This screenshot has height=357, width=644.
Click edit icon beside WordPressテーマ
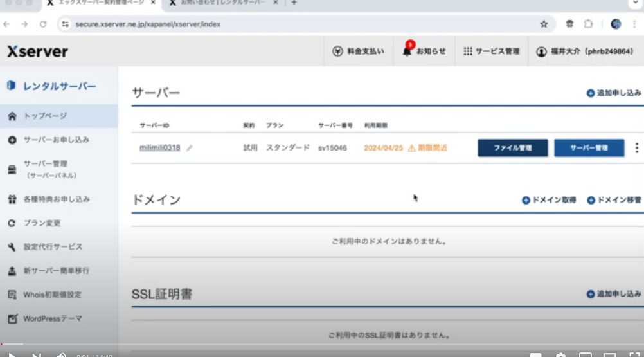(12, 318)
